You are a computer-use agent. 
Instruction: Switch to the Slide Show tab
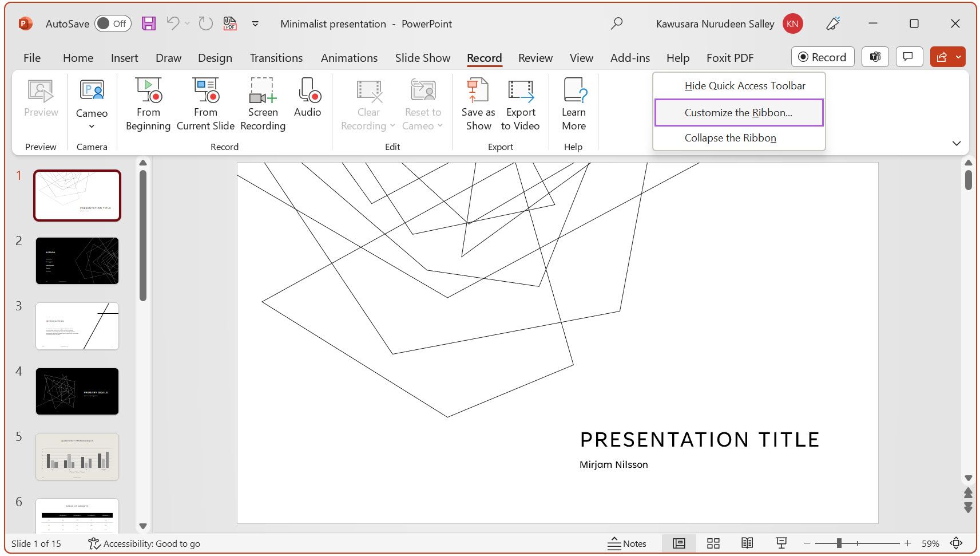click(422, 57)
